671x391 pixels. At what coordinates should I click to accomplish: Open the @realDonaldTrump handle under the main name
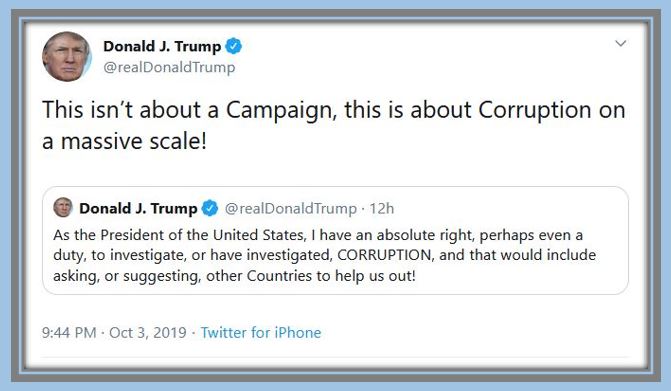pos(169,67)
